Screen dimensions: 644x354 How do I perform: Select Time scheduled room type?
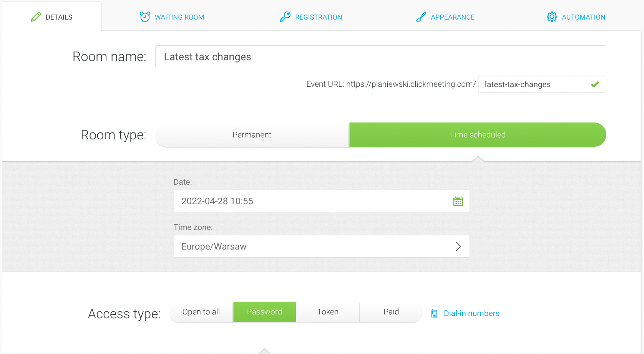tap(478, 135)
